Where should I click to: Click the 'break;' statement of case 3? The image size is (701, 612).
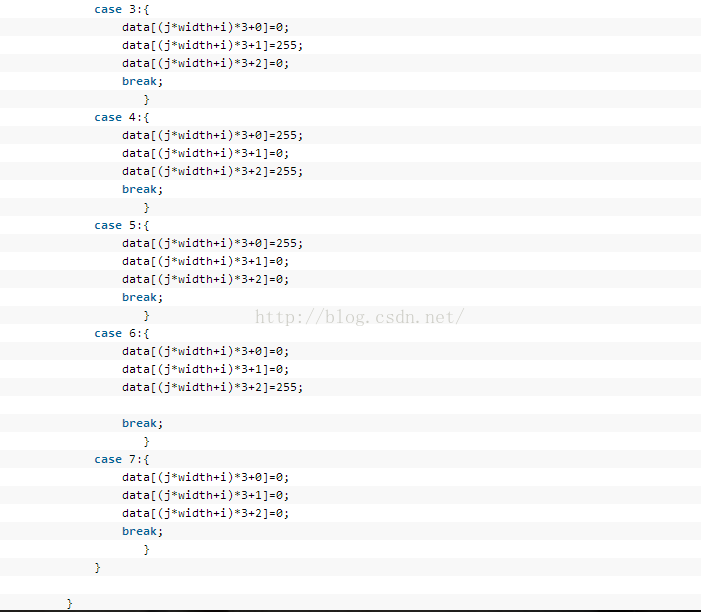point(143,81)
